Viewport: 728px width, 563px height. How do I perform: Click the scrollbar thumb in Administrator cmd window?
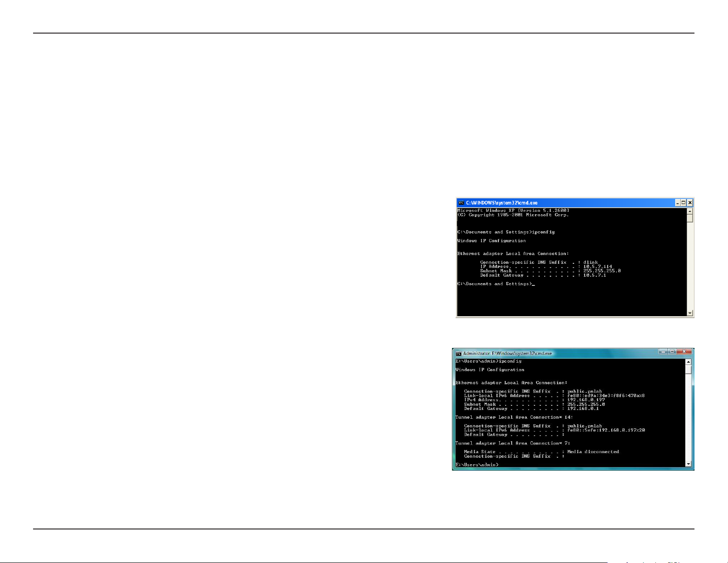[688, 369]
